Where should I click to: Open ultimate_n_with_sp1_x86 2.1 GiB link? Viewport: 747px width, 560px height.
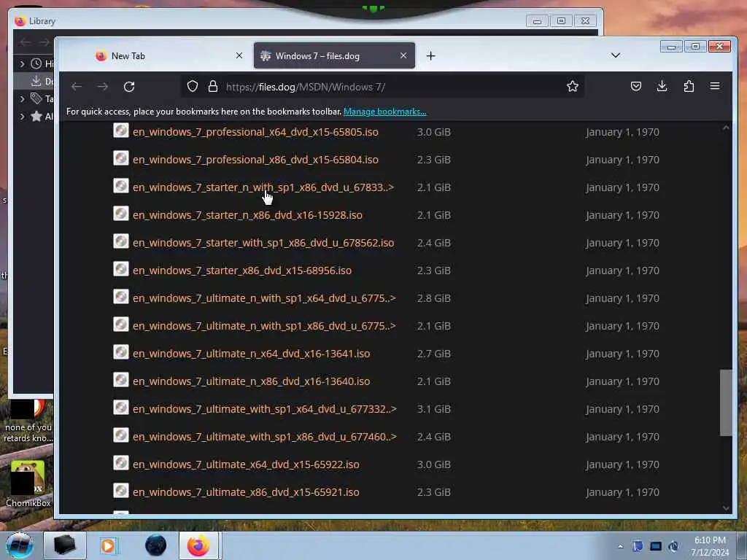[264, 326]
